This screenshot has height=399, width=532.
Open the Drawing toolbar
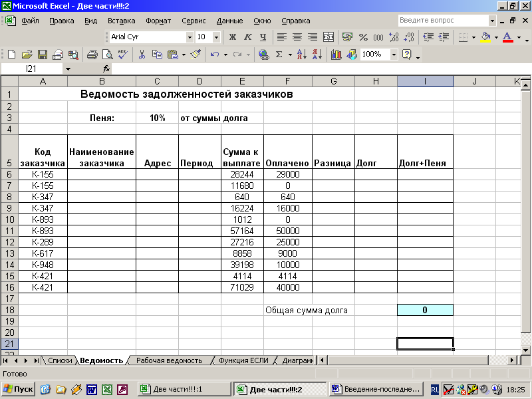352,55
